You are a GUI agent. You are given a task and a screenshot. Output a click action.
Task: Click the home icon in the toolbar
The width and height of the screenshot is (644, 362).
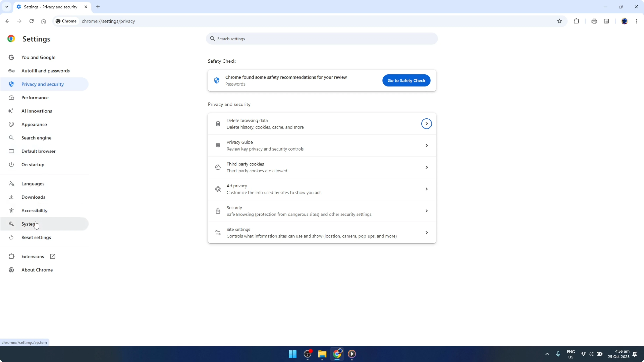tap(44, 21)
